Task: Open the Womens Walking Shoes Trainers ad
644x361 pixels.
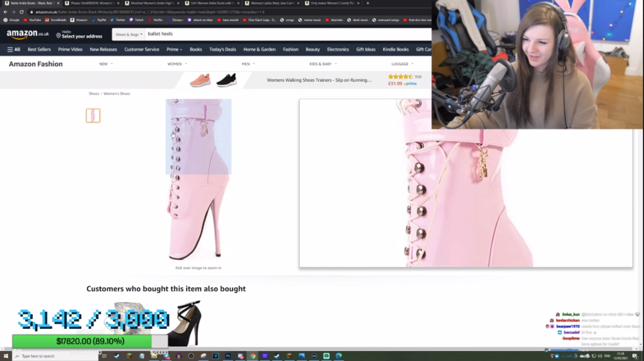Action: point(319,80)
